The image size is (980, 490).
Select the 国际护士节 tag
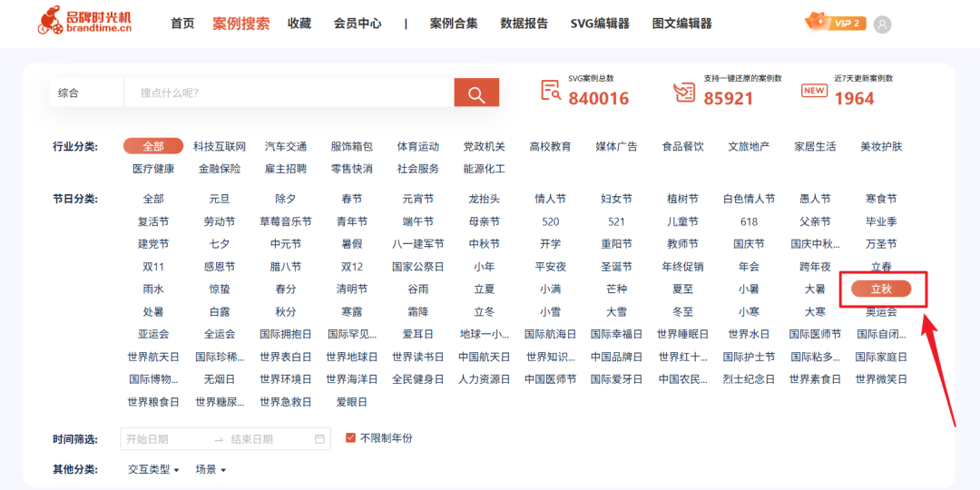coord(749,357)
